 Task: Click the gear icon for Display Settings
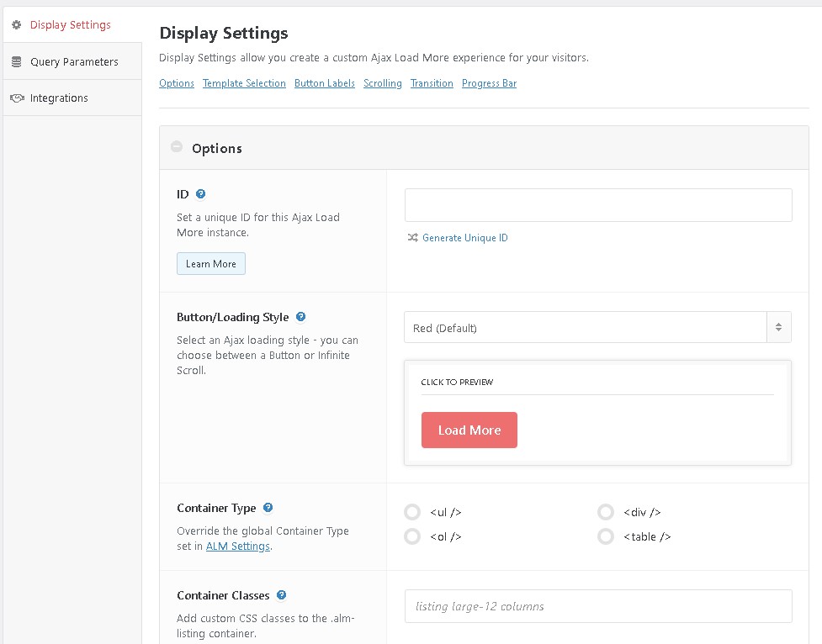(x=16, y=25)
